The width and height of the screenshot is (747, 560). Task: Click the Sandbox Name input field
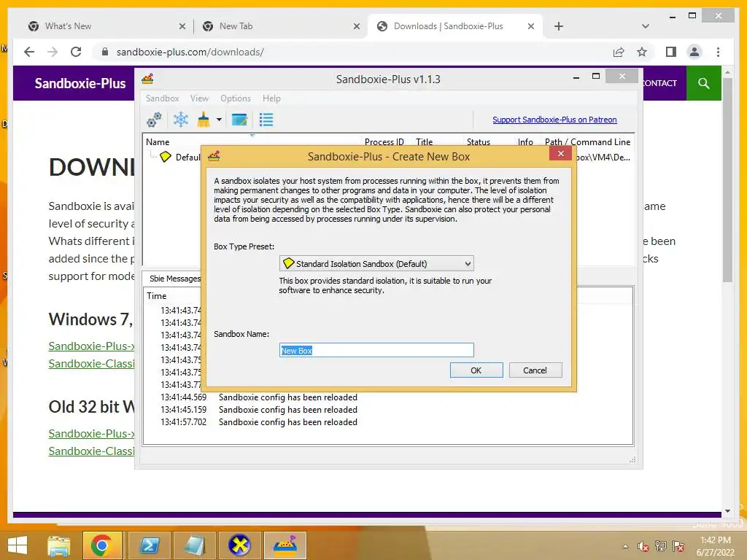(x=376, y=350)
